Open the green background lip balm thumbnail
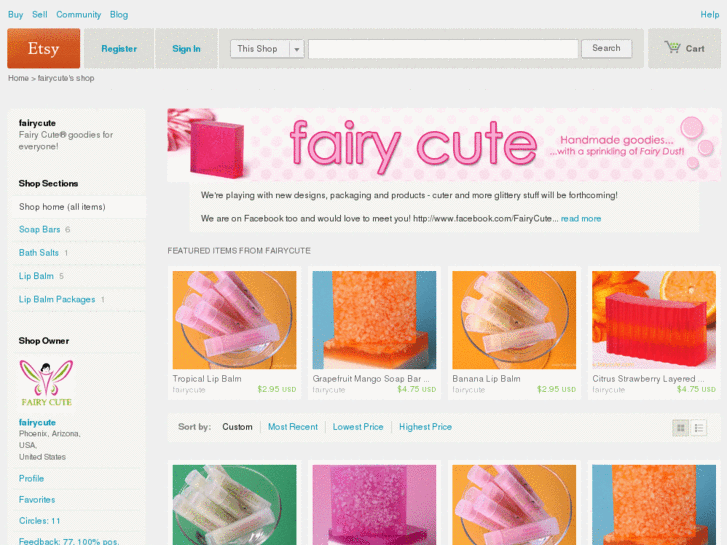This screenshot has height=545, width=727. [x=234, y=505]
